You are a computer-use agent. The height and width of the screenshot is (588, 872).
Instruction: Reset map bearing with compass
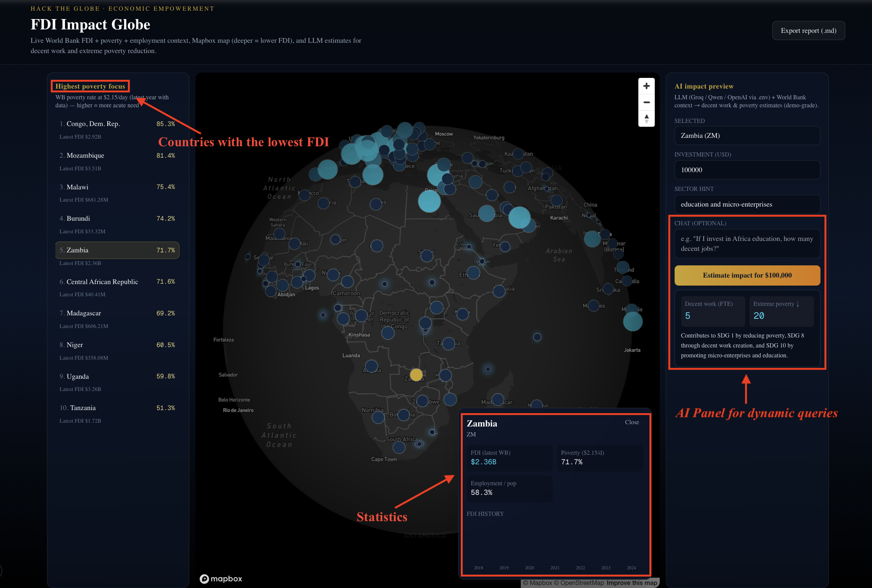(646, 119)
